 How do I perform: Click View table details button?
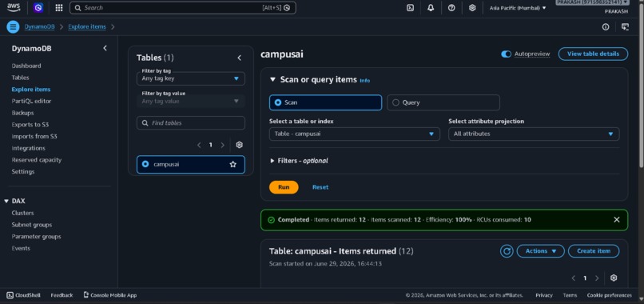pyautogui.click(x=593, y=54)
